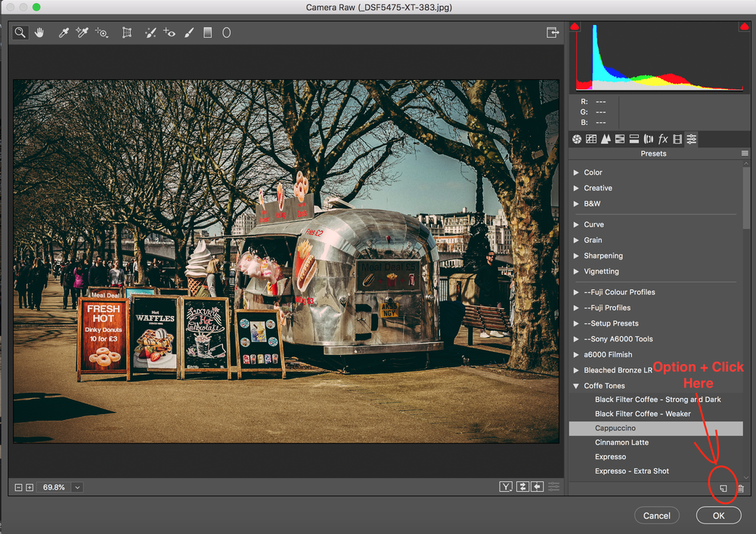
Task: Toggle the highlighted Presets panel tab
Action: click(691, 139)
